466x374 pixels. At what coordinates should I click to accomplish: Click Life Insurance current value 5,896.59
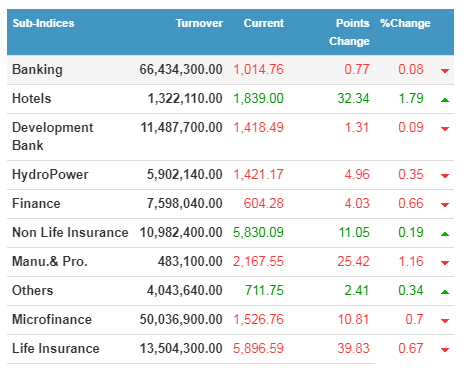[258, 348]
